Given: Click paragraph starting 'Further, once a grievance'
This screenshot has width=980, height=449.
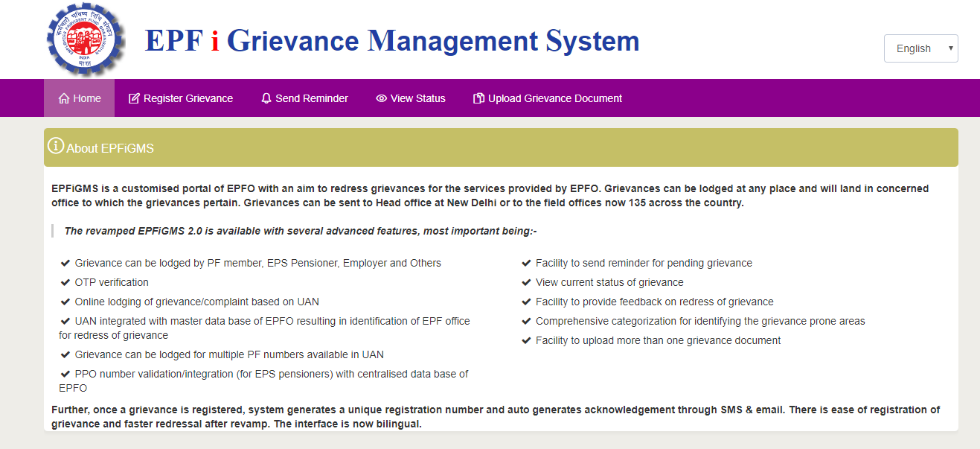Looking at the screenshot, I should pos(496,417).
